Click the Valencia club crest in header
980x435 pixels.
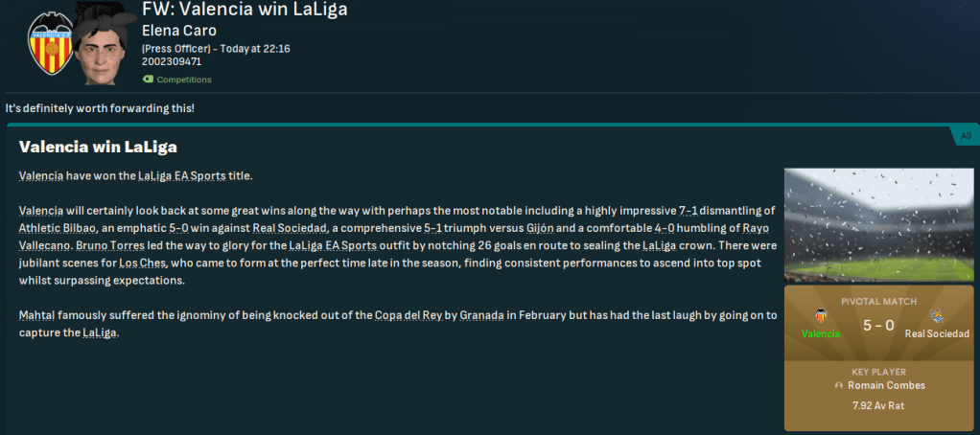[46, 45]
